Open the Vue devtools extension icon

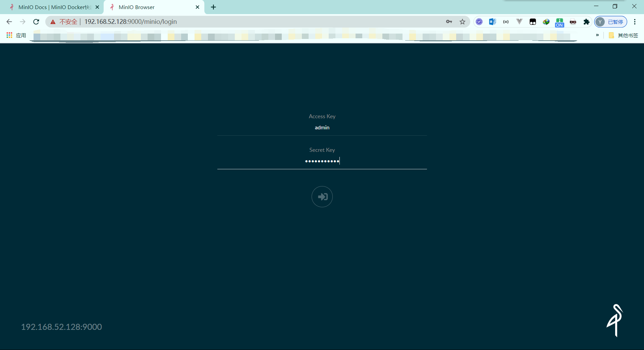click(519, 22)
